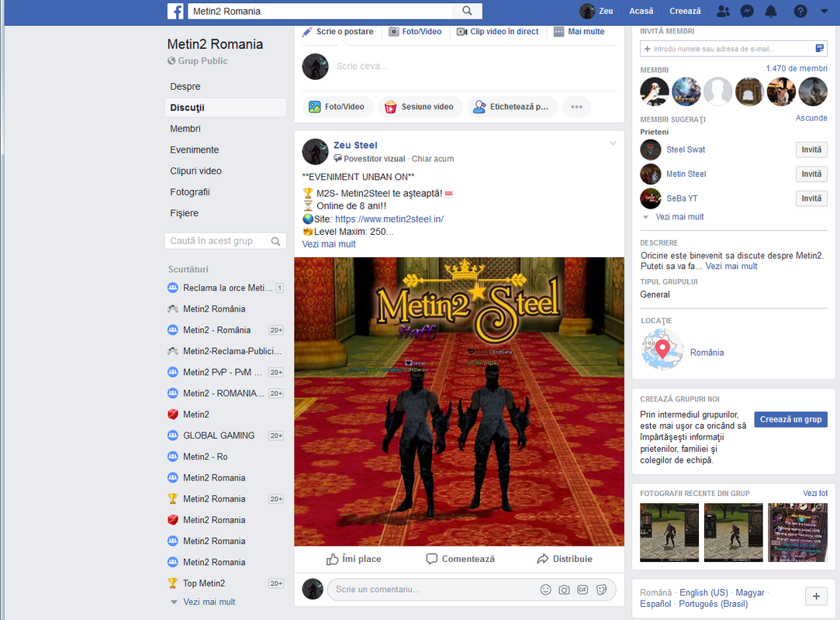Like the post with Îmi place

pos(354,559)
